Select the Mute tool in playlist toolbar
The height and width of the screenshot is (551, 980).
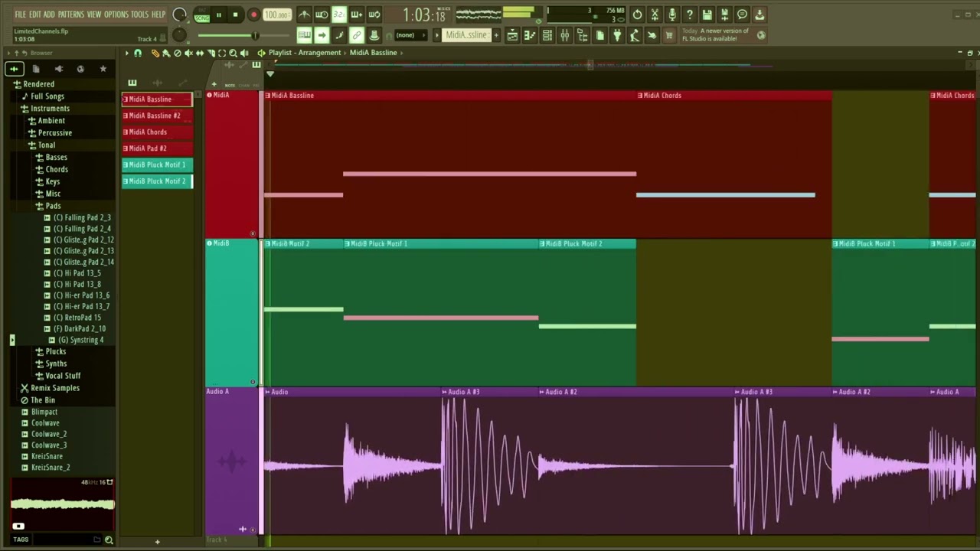[x=188, y=53]
